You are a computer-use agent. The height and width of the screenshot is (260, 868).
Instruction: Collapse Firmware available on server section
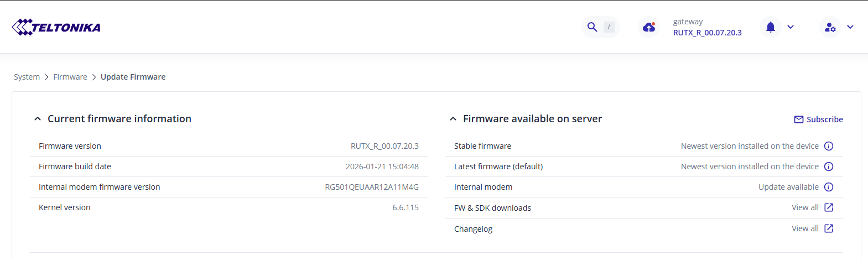tap(453, 119)
